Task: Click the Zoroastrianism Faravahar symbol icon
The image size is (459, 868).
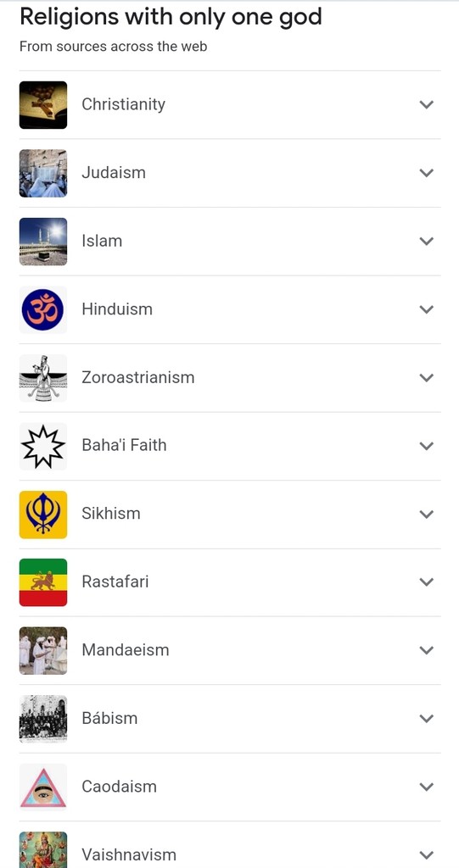Action: (43, 377)
